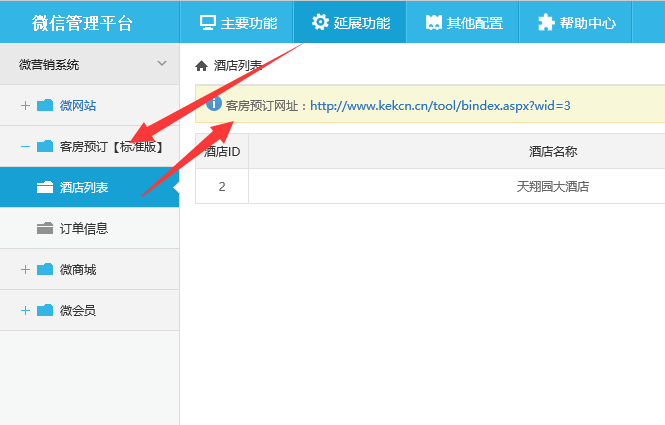
Task: Click the 微信管理平台 title logo
Action: point(82,22)
